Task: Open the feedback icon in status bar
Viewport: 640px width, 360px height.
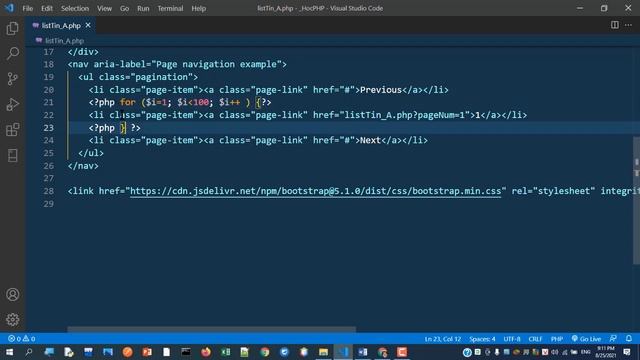Action: (613, 338)
